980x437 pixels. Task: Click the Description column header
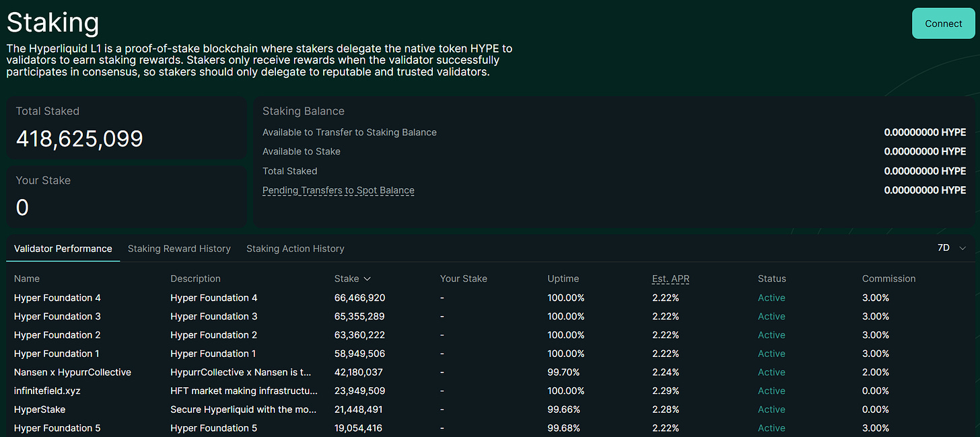coord(195,278)
